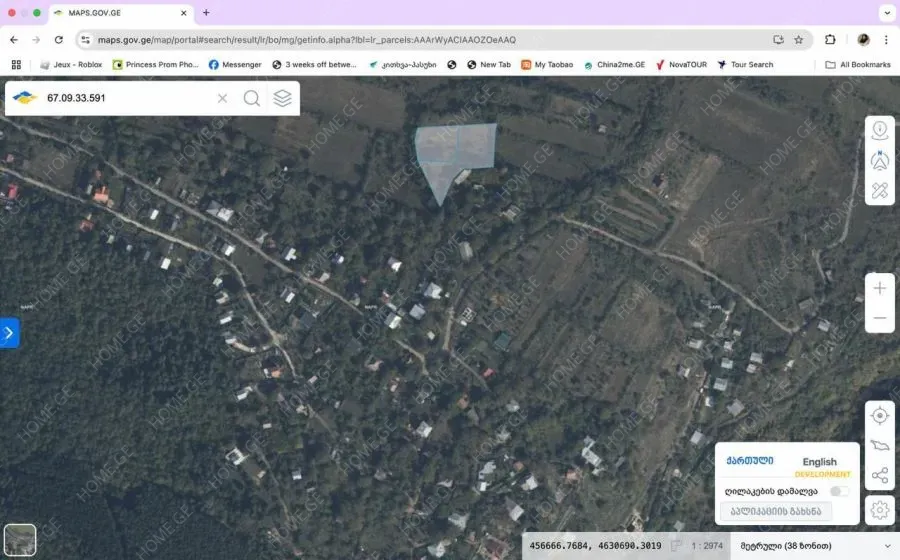Select the ქართული language option
Image resolution: width=900 pixels, height=560 pixels.
pos(749,461)
